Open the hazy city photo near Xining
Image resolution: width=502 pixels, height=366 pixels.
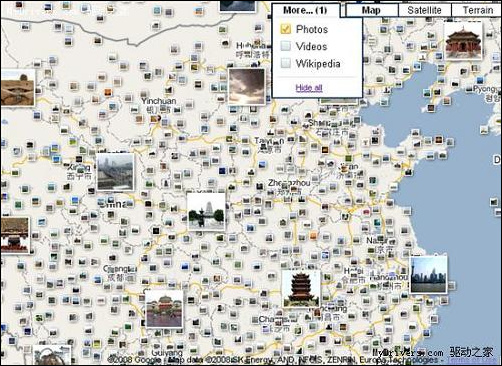[x=115, y=172]
